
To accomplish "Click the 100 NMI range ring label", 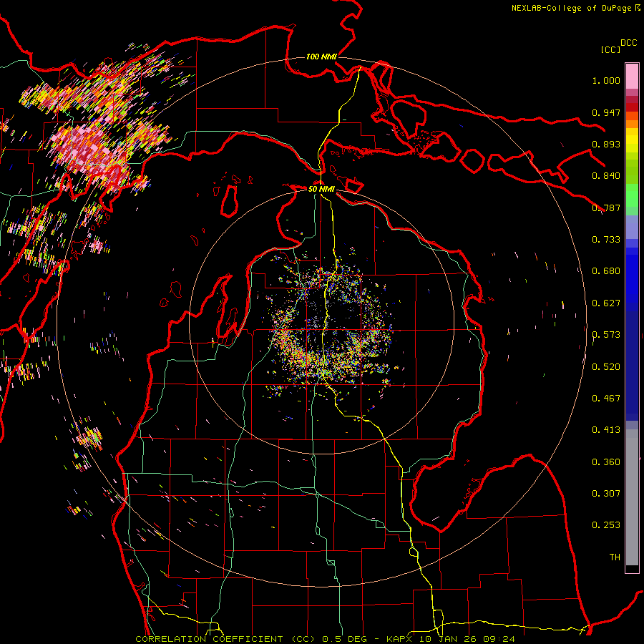I will click(x=321, y=57).
